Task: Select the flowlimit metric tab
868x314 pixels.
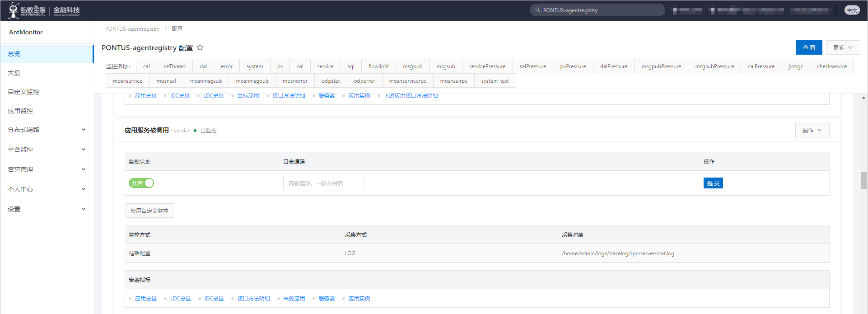Action: pos(378,66)
